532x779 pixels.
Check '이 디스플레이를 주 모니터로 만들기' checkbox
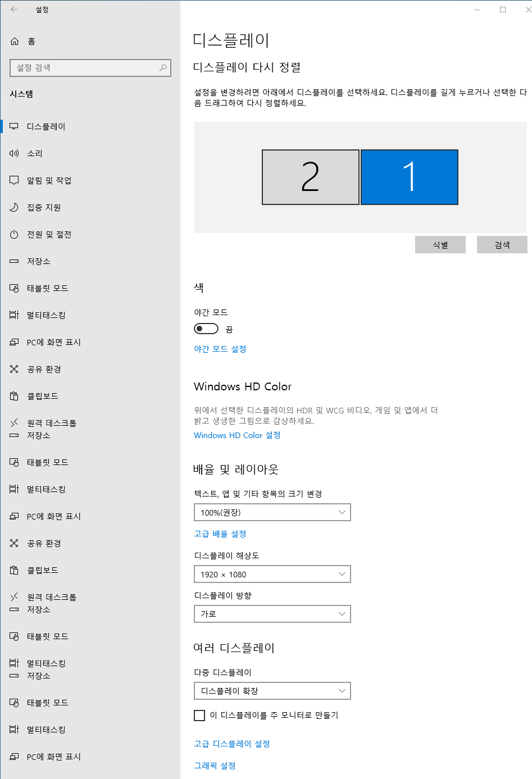pos(199,715)
